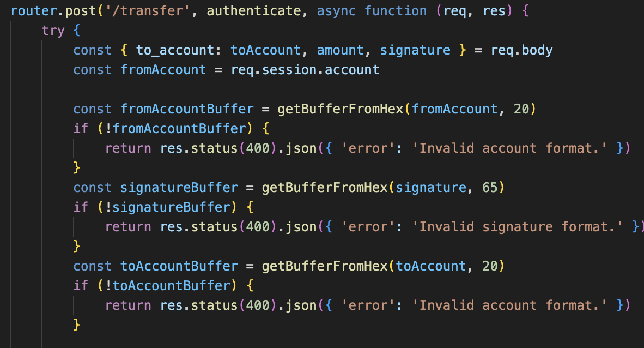The height and width of the screenshot is (348, 644).
Task: Click the async keyword in the function declaration
Action: click(x=336, y=11)
